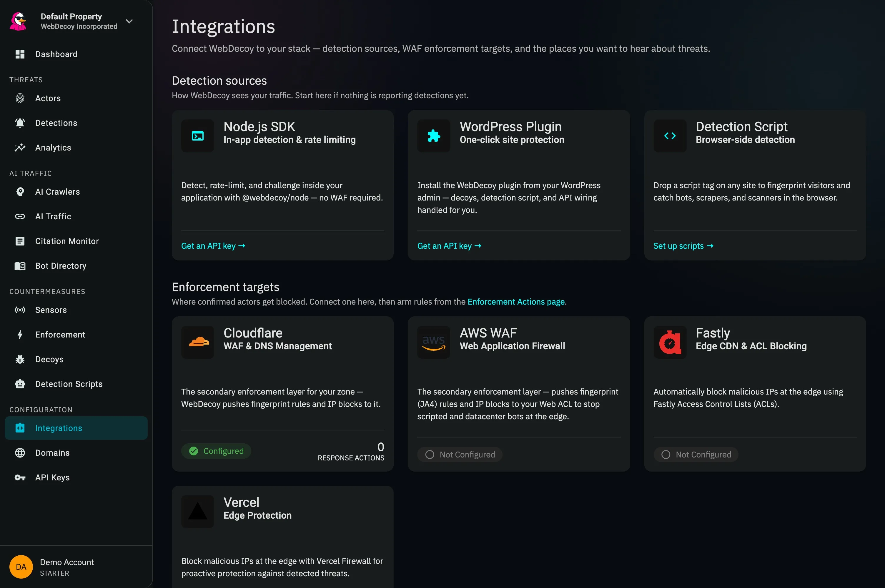Open the Dashboard menu item
The image size is (885, 588).
click(x=76, y=54)
